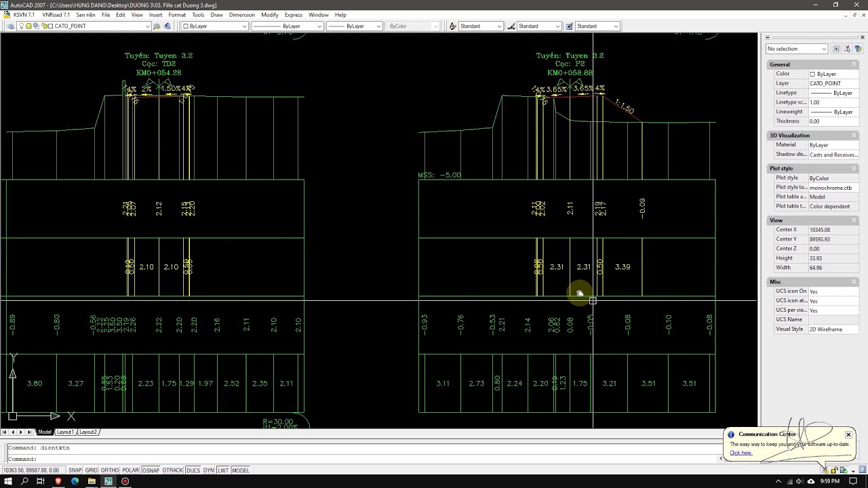Open the Table Style manager icon
Viewport: 868px width, 488px height.
pyautogui.click(x=569, y=26)
